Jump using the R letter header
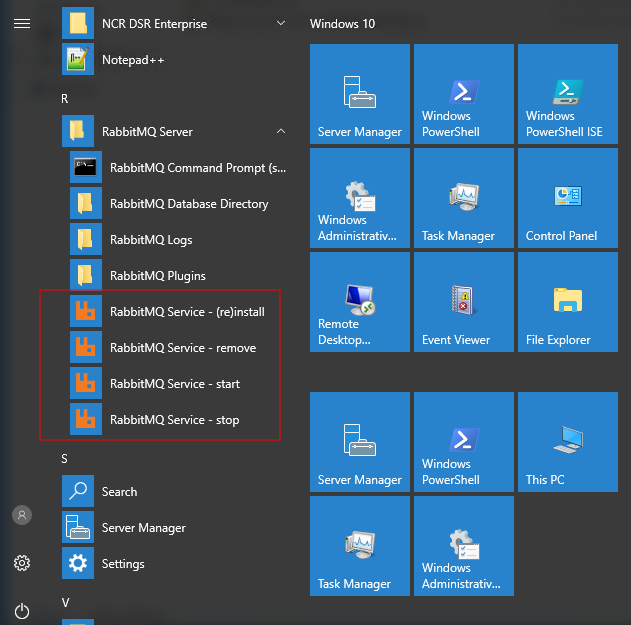631x625 pixels. (x=65, y=99)
